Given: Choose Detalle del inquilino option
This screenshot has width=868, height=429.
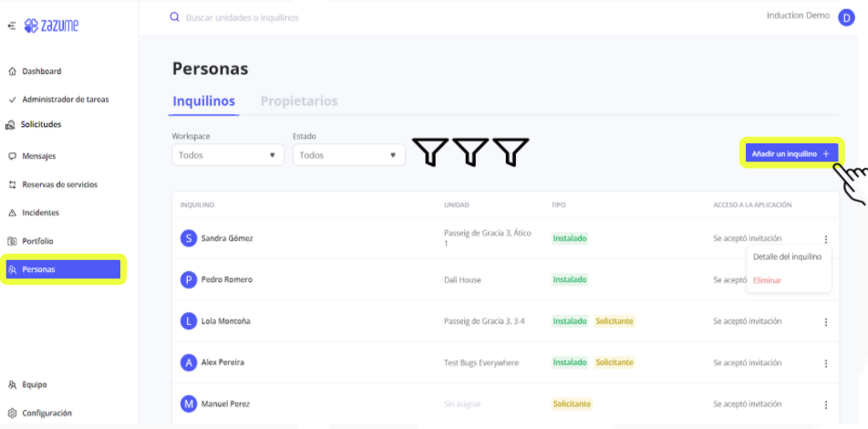Looking at the screenshot, I should coord(787,257).
